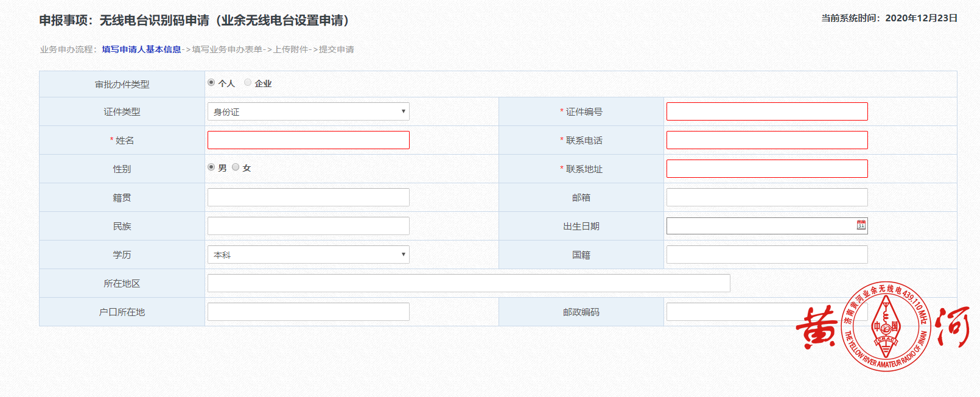
Task: Click the 籍贯 input field
Action: (308, 197)
